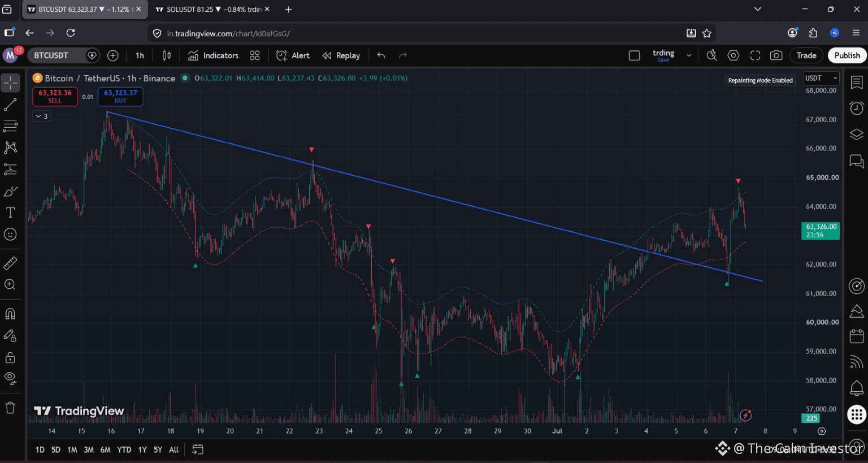
Task: Redo the last chart action
Action: 403,55
